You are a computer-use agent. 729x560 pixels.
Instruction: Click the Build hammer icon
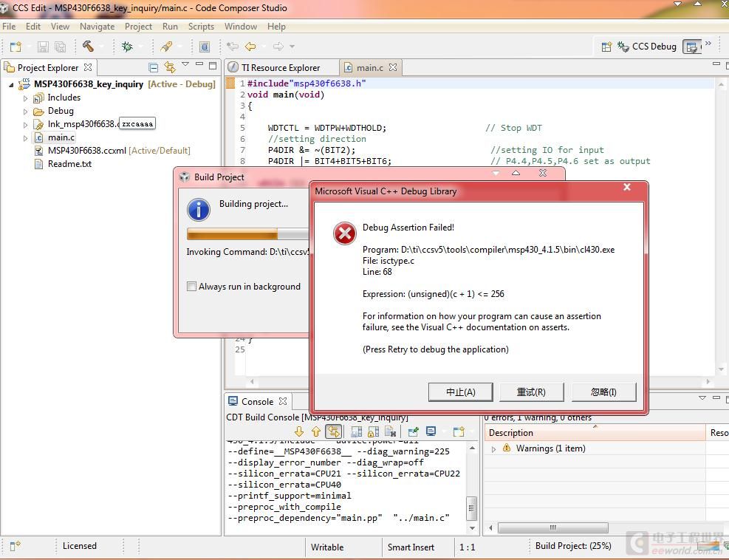point(88,46)
